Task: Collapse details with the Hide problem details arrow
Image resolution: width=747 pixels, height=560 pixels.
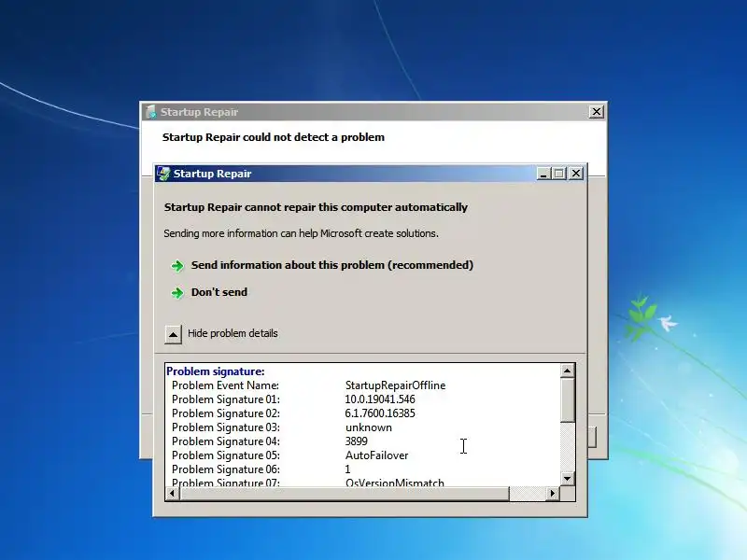Action: (173, 334)
